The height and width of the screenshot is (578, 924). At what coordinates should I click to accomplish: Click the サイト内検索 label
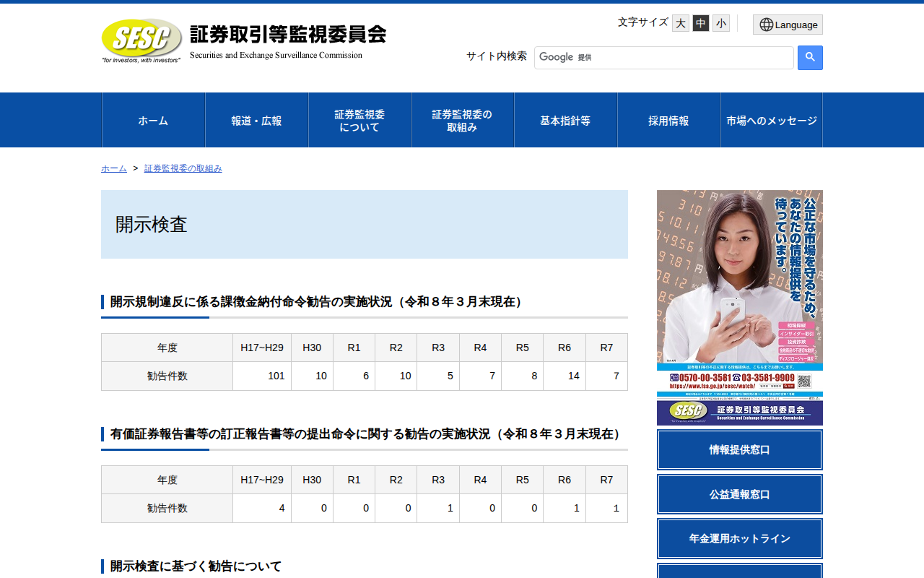click(497, 56)
